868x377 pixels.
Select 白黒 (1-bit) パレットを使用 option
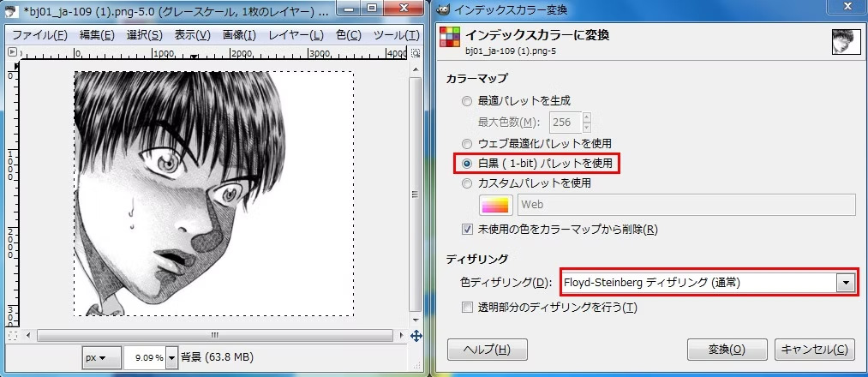467,164
